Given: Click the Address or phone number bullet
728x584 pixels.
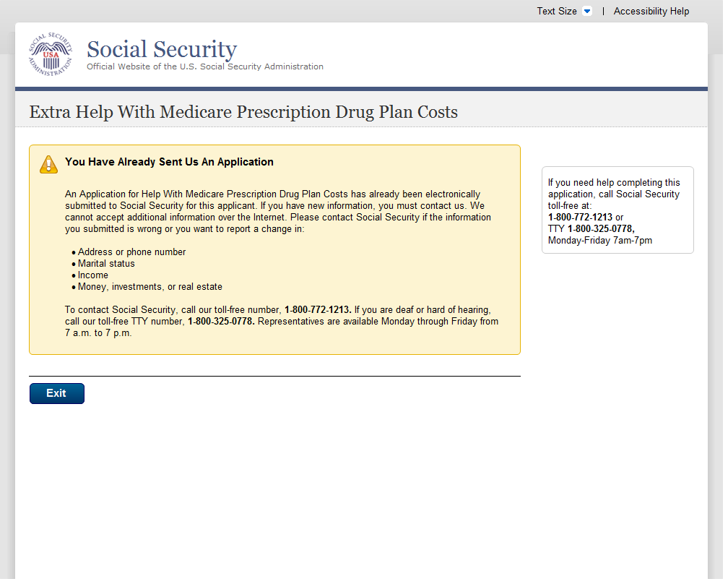Looking at the screenshot, I should tap(131, 252).
